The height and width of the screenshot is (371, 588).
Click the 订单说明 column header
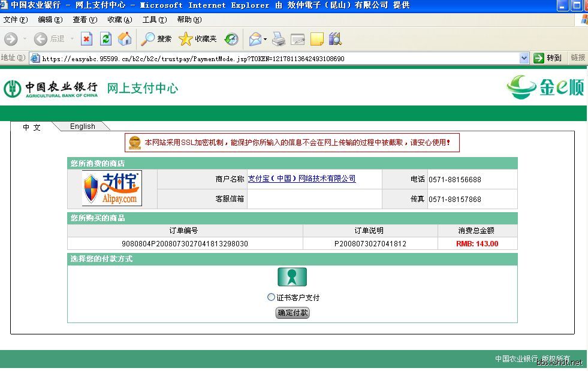pos(369,230)
